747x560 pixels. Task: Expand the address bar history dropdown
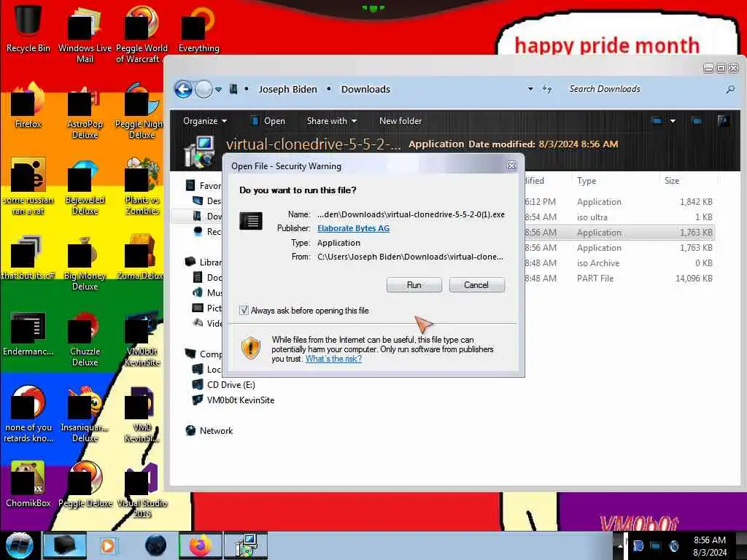tap(530, 89)
